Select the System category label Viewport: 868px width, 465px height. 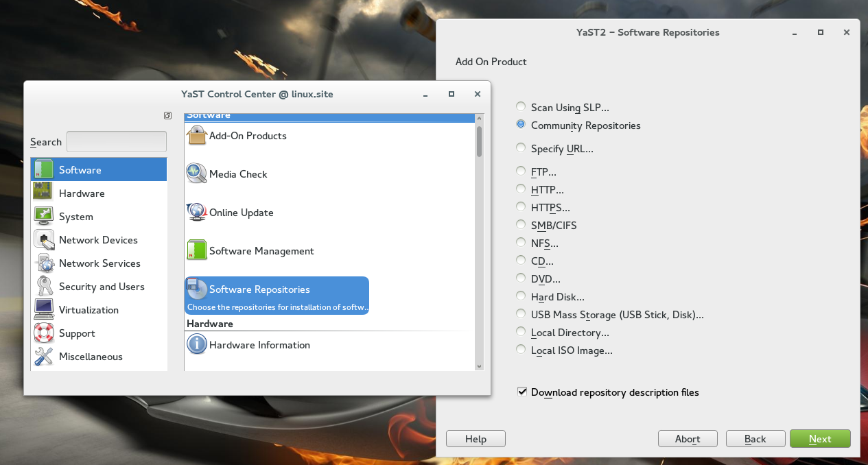point(76,217)
